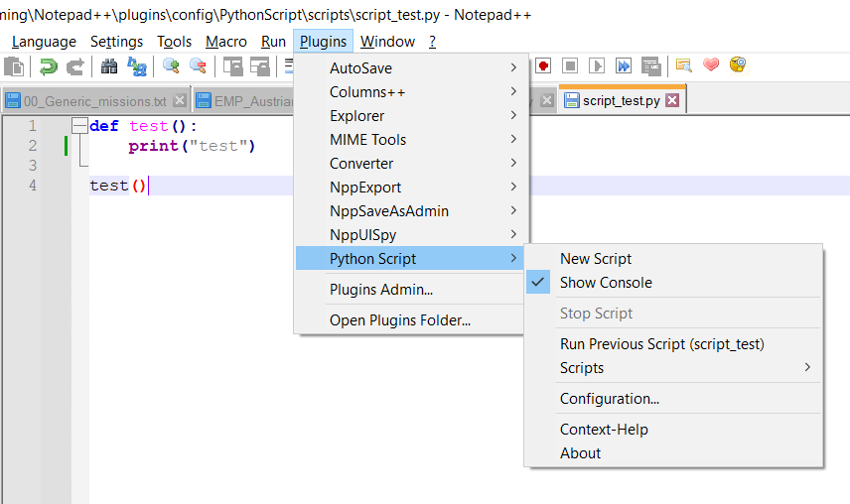Click the macro Playback icon
The width and height of the screenshot is (850, 504).
[x=597, y=66]
